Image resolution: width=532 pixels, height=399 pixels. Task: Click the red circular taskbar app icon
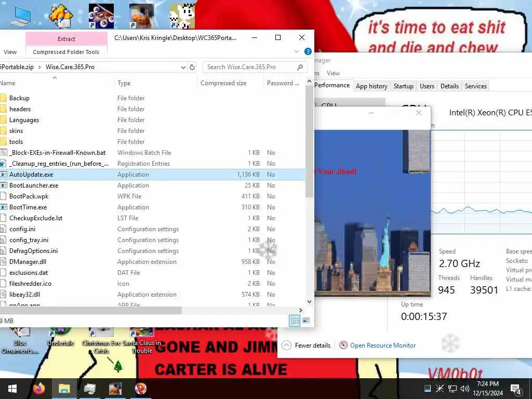click(140, 388)
